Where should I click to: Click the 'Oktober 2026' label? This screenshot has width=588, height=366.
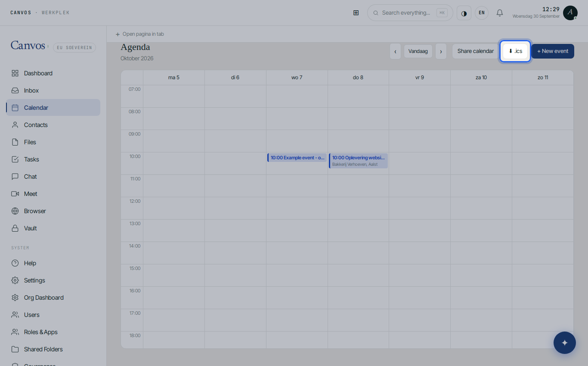pyautogui.click(x=137, y=59)
